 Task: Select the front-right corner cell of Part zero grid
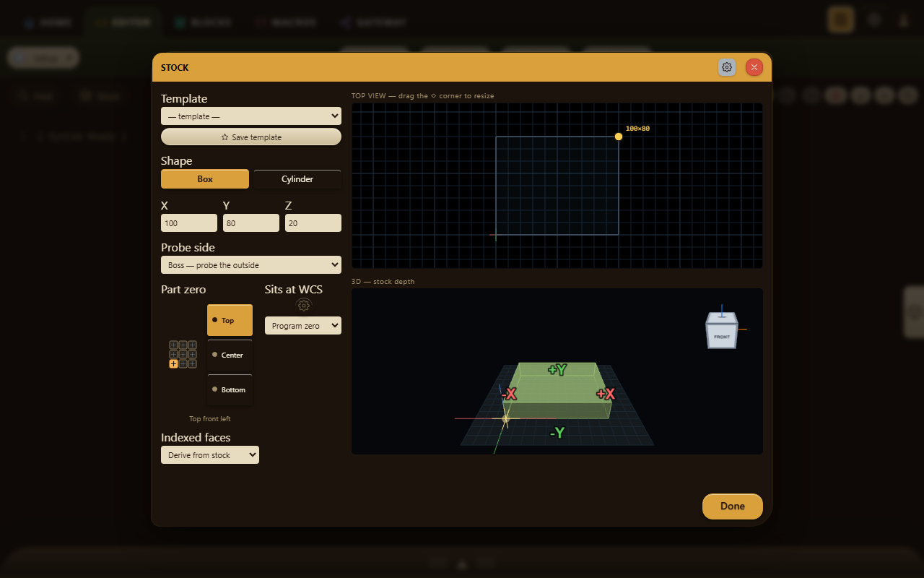click(x=192, y=363)
